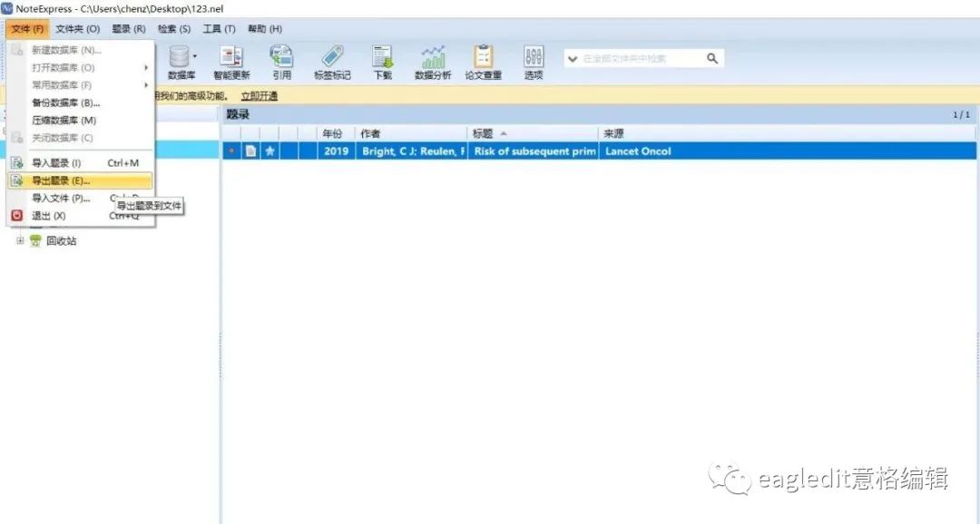Click the 导入题录 menu icon
Viewport: 980px width, 524px height.
coord(17,163)
